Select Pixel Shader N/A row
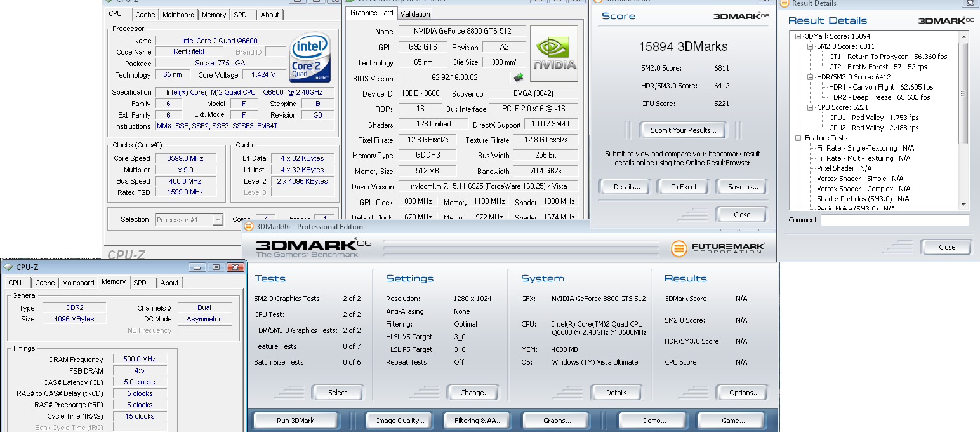 845,168
